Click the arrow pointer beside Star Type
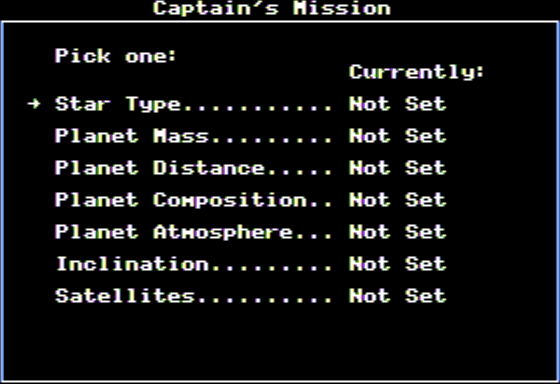The height and width of the screenshot is (384, 560). [x=34, y=104]
